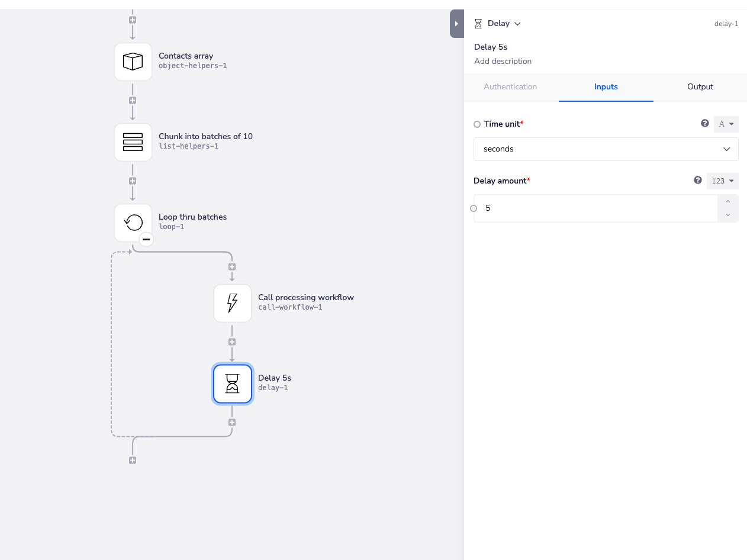Click help icon next to Time unit
The image size is (747, 560).
click(705, 124)
